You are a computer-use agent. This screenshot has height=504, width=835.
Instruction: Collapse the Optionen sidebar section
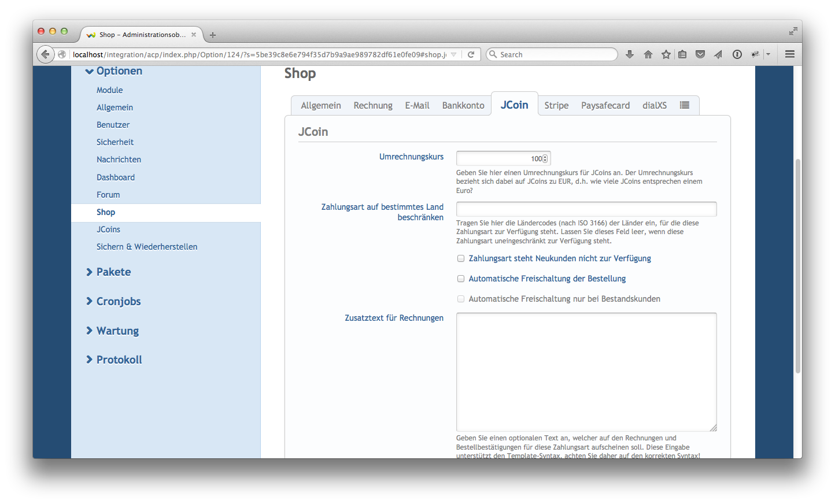coord(119,71)
